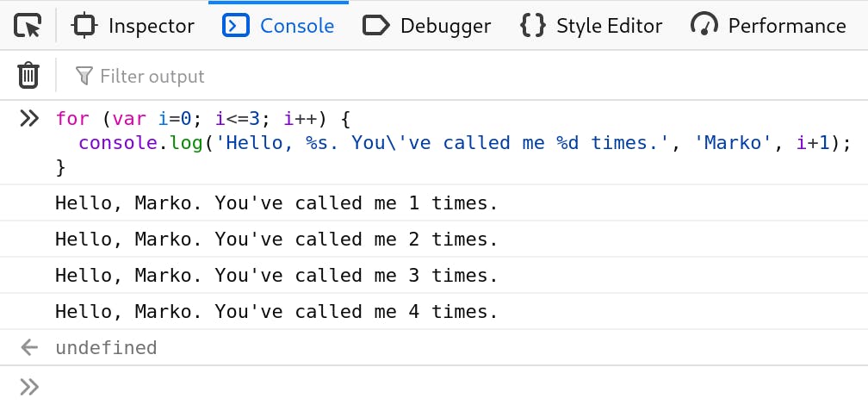Screen dimensions: 868x411
Task: Click the funnel filter icon
Action: 84,77
